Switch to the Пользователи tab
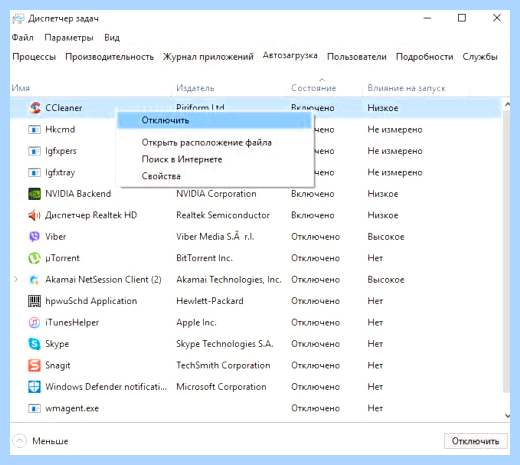This screenshot has width=520, height=465. click(357, 57)
